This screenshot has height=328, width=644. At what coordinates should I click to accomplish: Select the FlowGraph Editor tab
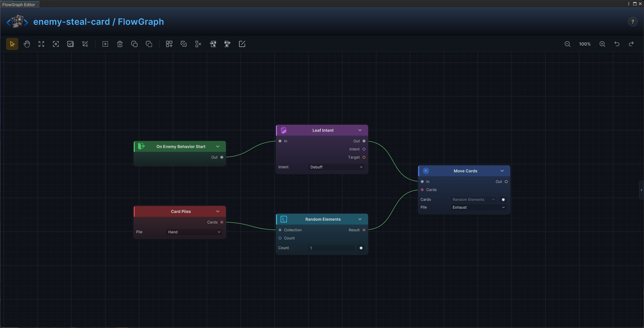20,4
